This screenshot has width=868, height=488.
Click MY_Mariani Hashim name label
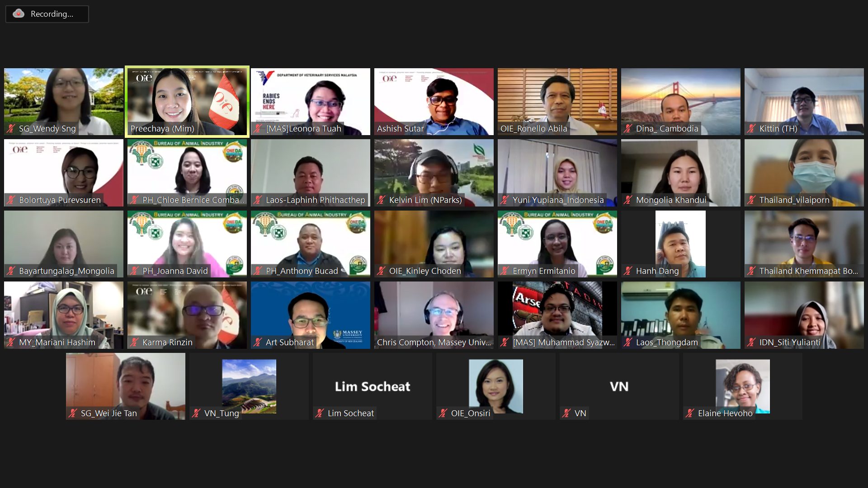[x=57, y=343]
